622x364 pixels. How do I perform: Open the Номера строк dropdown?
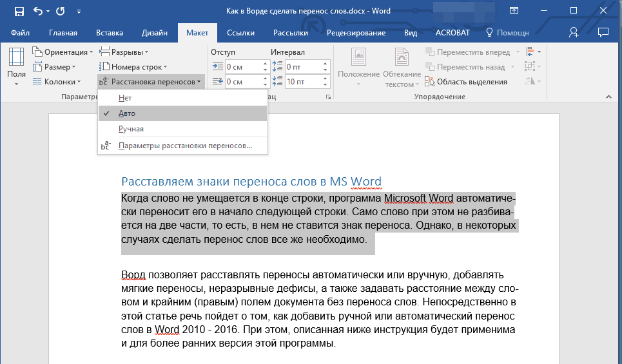133,67
